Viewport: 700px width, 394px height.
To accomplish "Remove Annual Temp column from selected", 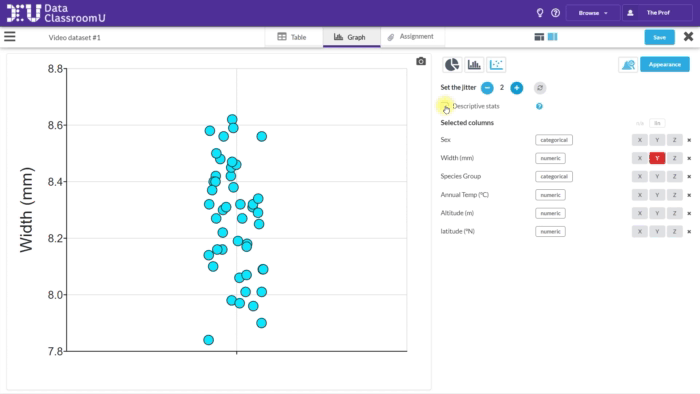I will (689, 195).
